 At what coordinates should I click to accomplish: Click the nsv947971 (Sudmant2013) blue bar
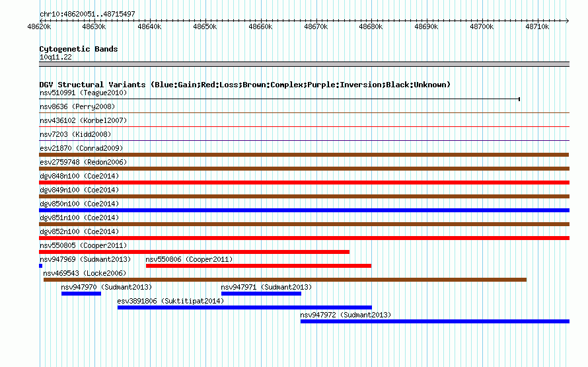pos(261,294)
